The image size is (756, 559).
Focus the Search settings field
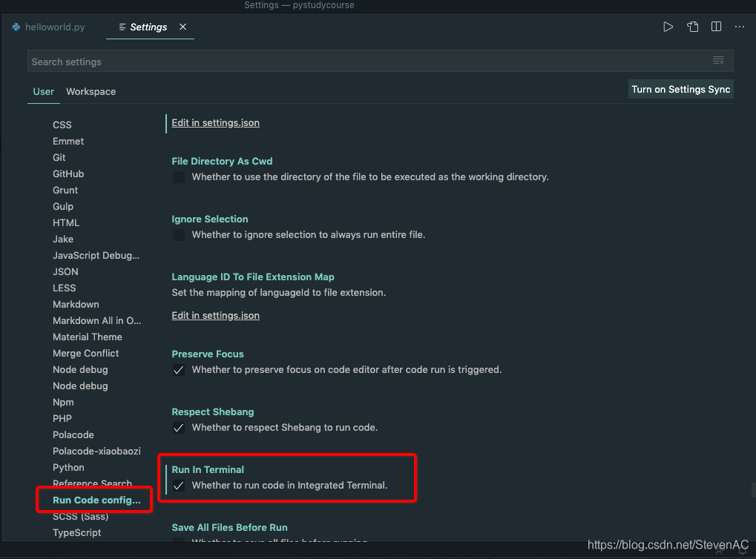coord(380,62)
